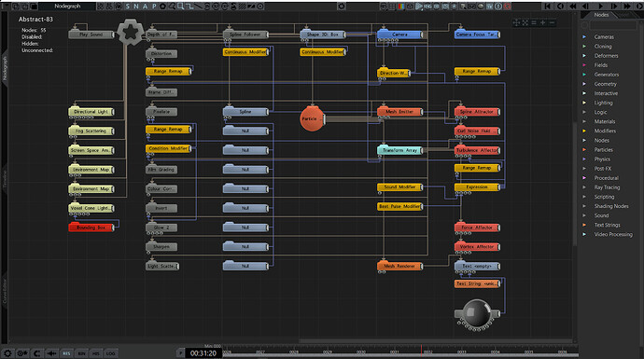
Task: Toggle the N snap option
Action: point(136,7)
